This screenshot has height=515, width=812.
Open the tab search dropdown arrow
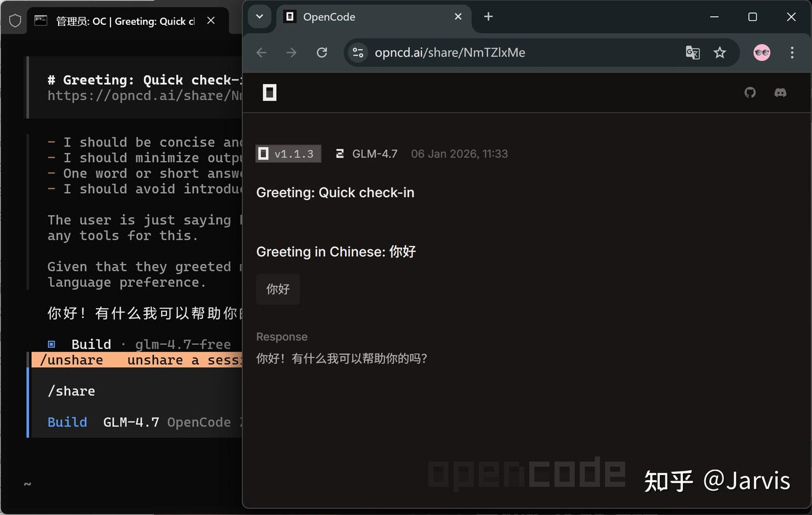(x=259, y=16)
